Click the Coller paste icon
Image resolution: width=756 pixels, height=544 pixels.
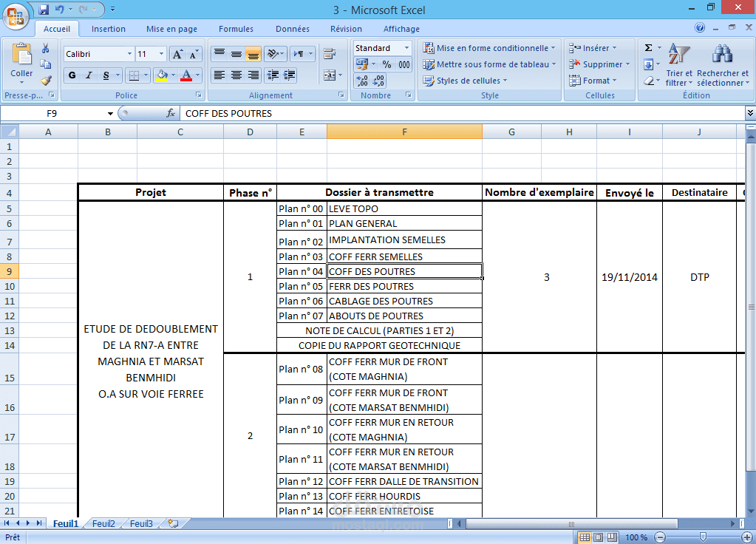[21, 54]
